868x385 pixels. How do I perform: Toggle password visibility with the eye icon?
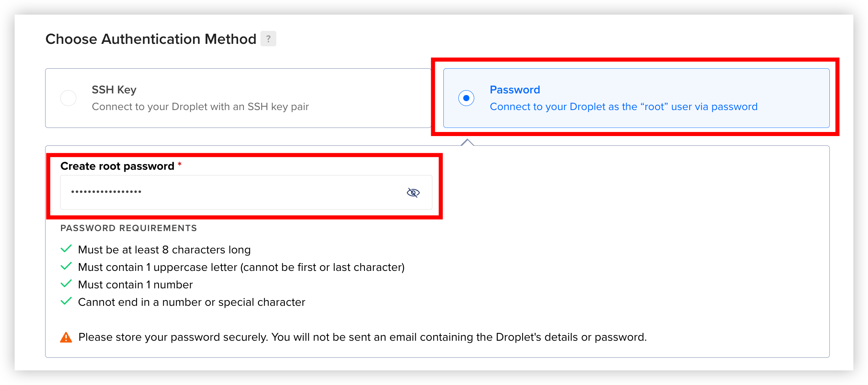413,192
